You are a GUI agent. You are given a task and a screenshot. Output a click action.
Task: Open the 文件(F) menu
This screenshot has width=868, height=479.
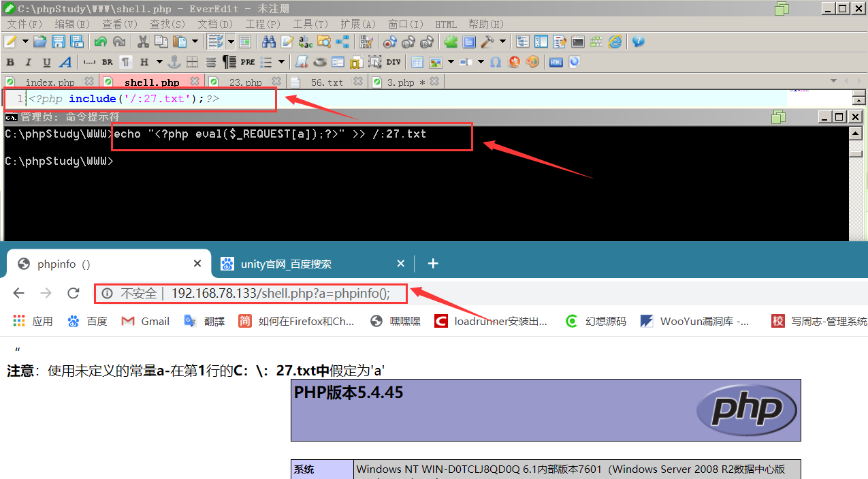25,25
